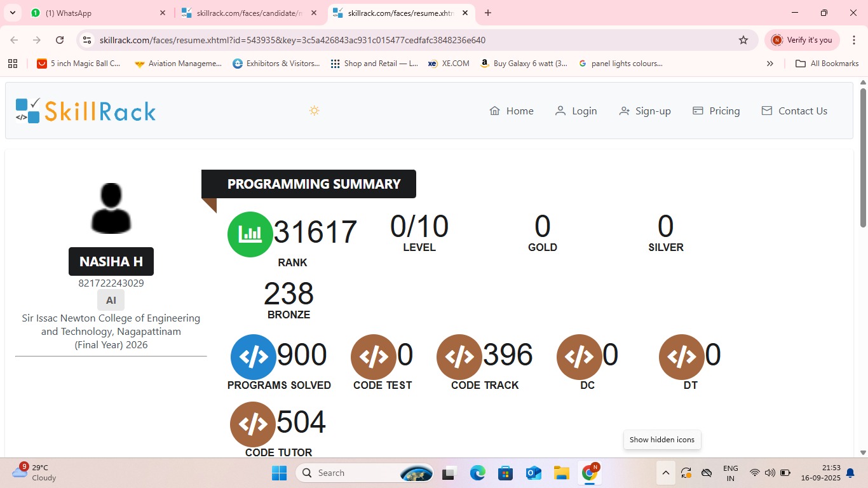Viewport: 868px width, 488px height.
Task: Click the page vertical scrollbar
Action: coord(863,158)
